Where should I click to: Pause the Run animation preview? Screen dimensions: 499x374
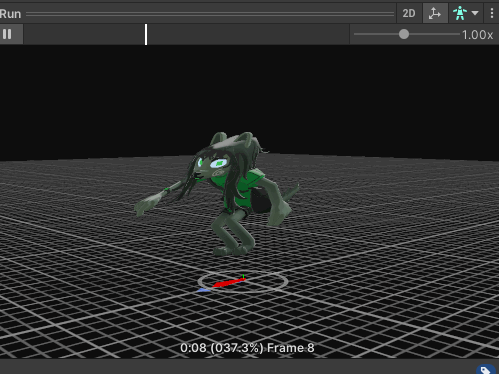coord(7,34)
